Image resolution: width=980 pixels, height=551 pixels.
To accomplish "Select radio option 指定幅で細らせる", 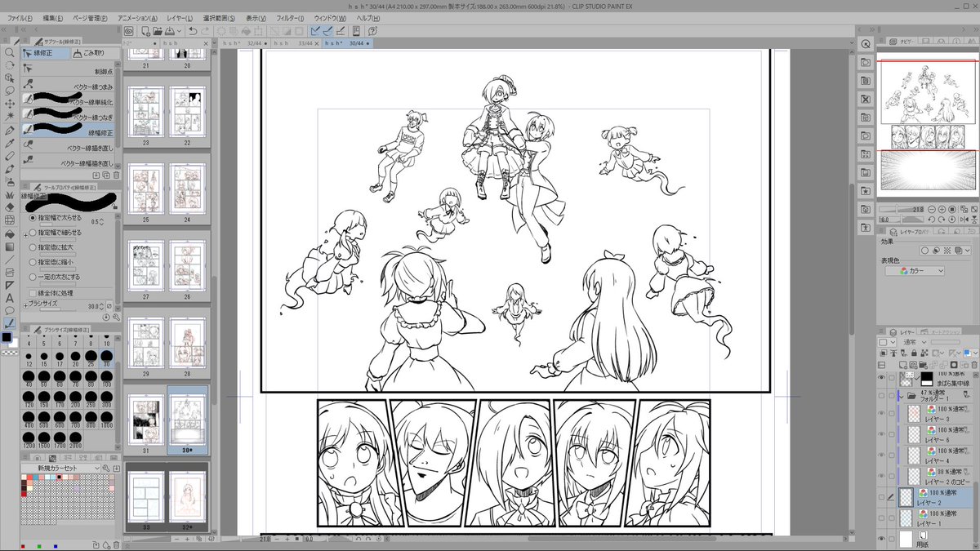I will click(x=33, y=233).
